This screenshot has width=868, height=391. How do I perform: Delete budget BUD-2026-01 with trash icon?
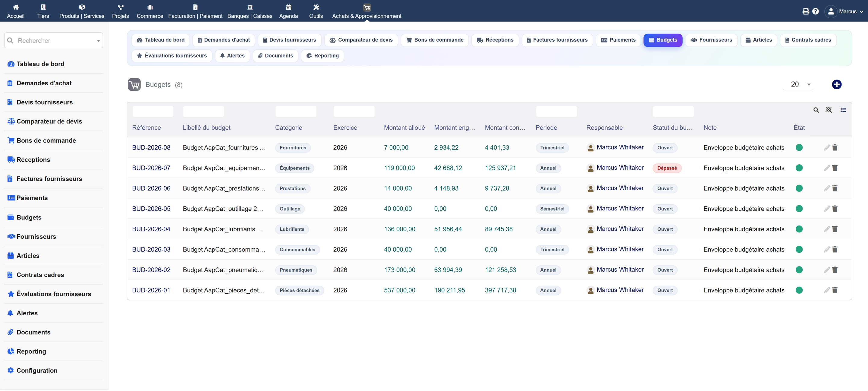coord(835,290)
